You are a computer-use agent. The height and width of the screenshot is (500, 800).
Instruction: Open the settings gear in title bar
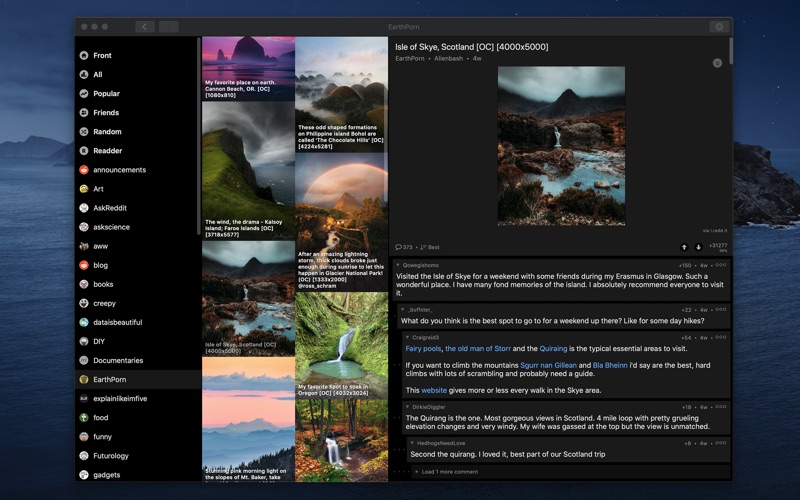719,27
